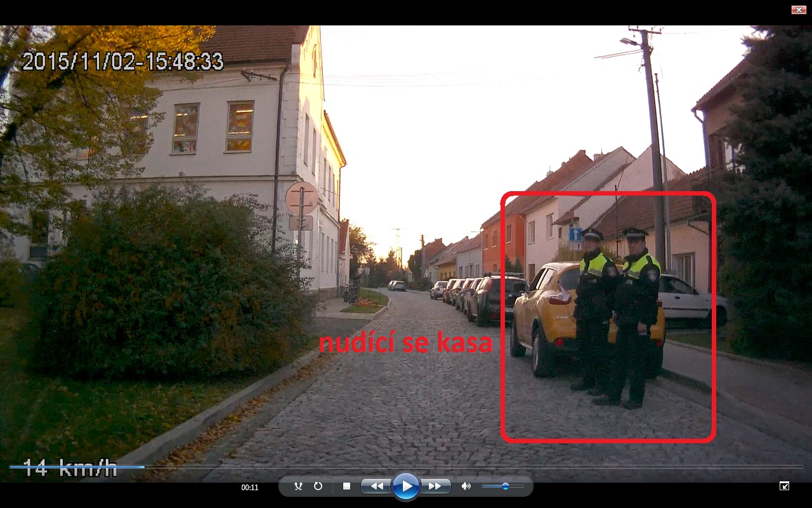Skip to next item or fast forward
This screenshot has height=508, width=812.
(435, 486)
